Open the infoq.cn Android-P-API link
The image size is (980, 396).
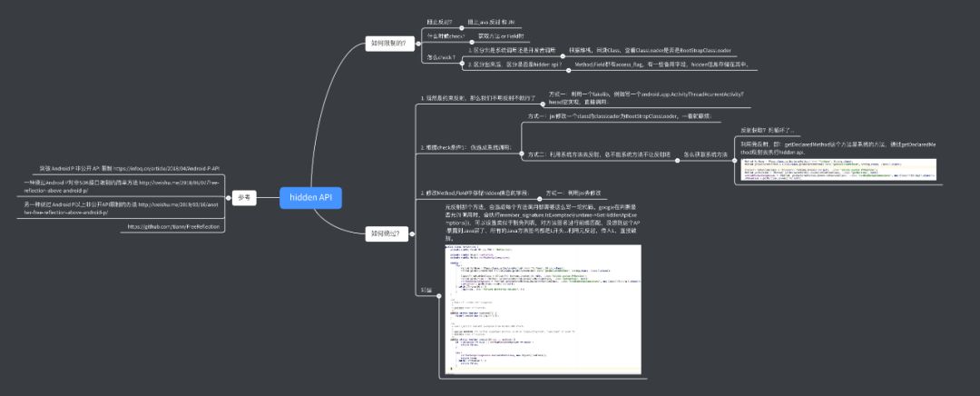pos(166,168)
